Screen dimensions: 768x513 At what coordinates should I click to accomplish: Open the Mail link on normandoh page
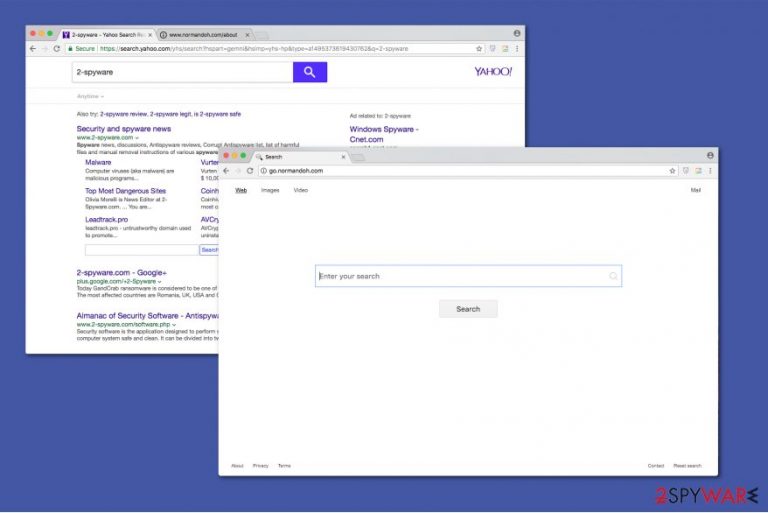tap(696, 190)
